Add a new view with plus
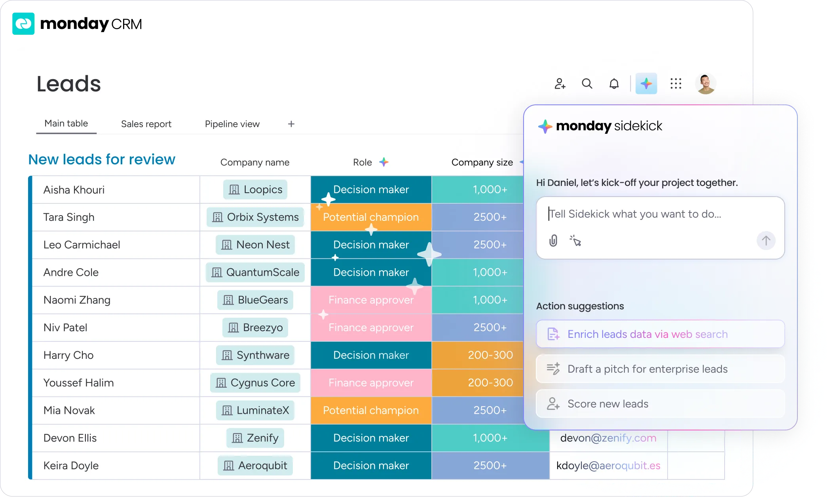Screen dimensions: 835x504 (x=291, y=124)
